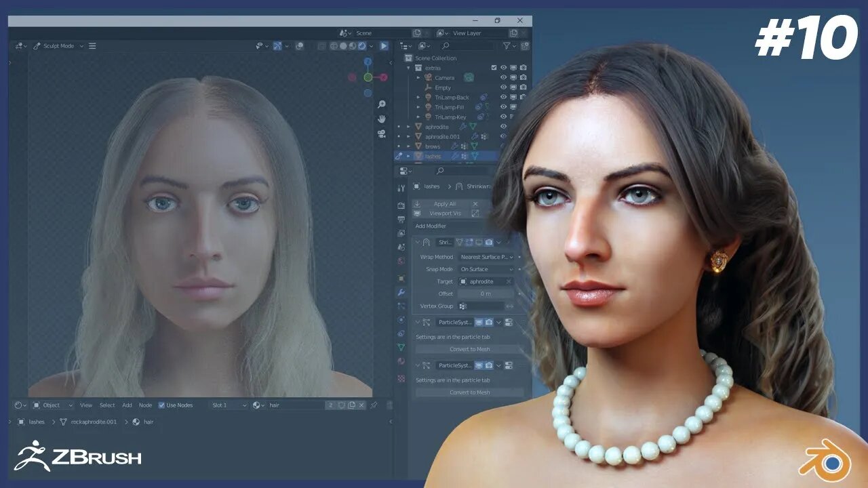Open the Add Modifier menu

point(431,226)
